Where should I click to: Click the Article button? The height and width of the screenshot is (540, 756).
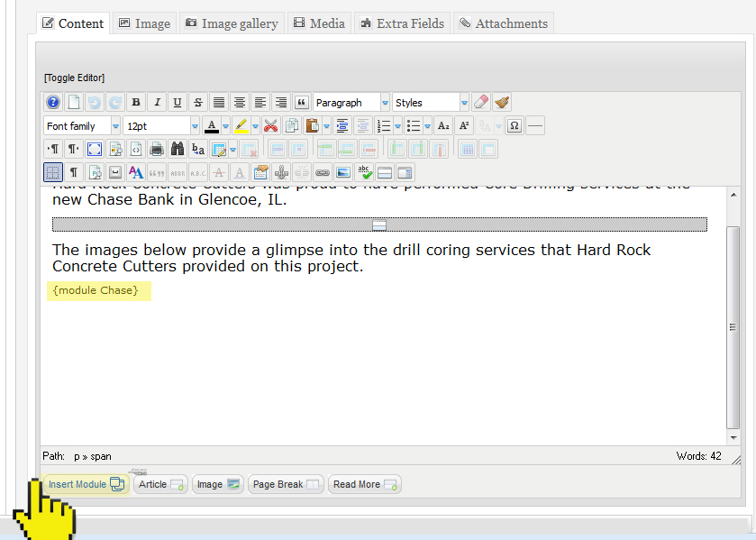point(160,484)
